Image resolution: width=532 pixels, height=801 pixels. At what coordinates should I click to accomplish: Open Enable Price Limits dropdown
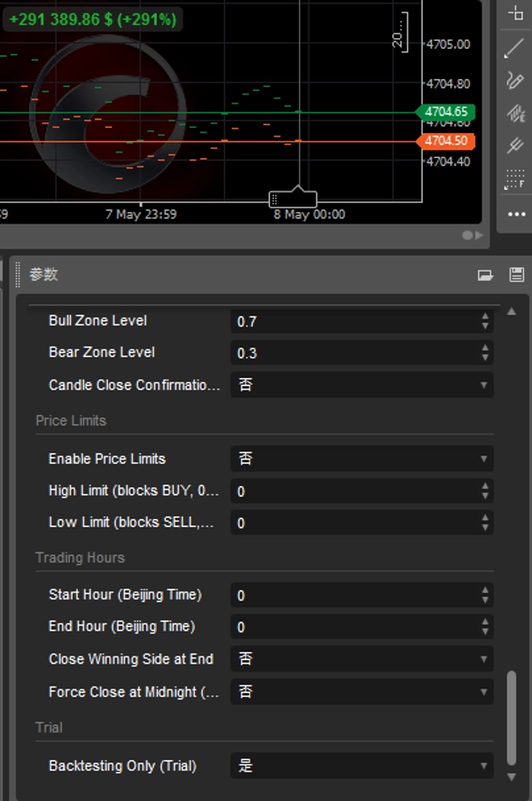(x=362, y=459)
